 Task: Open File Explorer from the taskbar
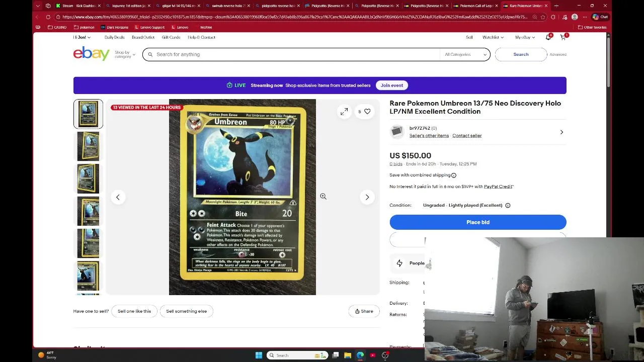[x=348, y=355]
